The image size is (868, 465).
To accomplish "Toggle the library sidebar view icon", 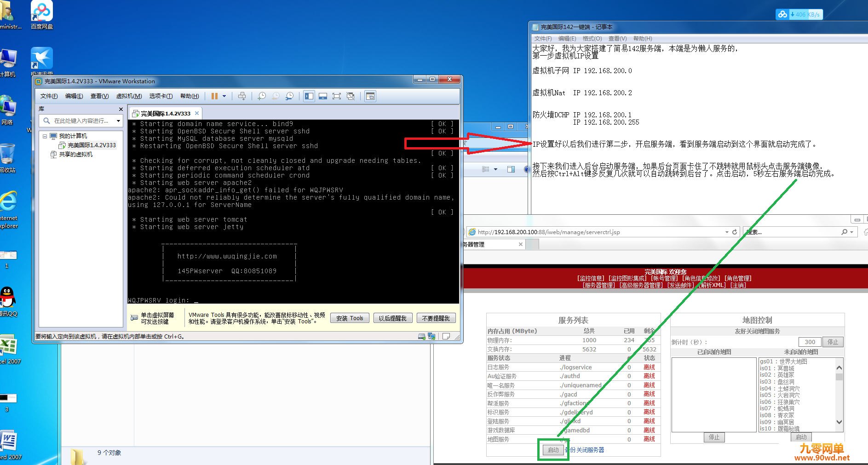I will (309, 96).
